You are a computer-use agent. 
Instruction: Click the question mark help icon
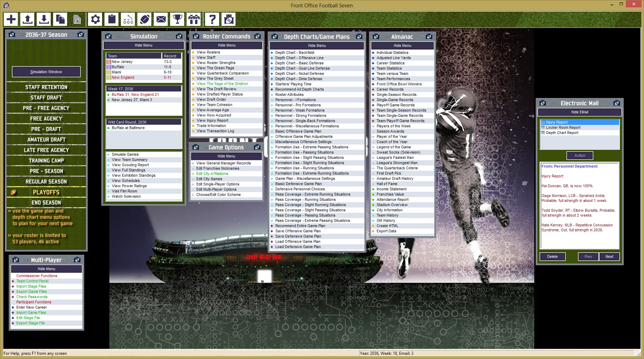[212, 19]
